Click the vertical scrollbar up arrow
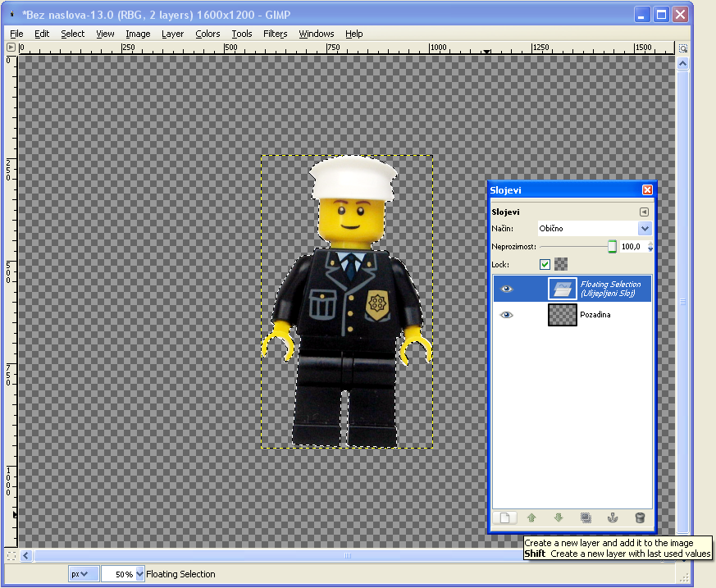The width and height of the screenshot is (716, 588). (682, 63)
